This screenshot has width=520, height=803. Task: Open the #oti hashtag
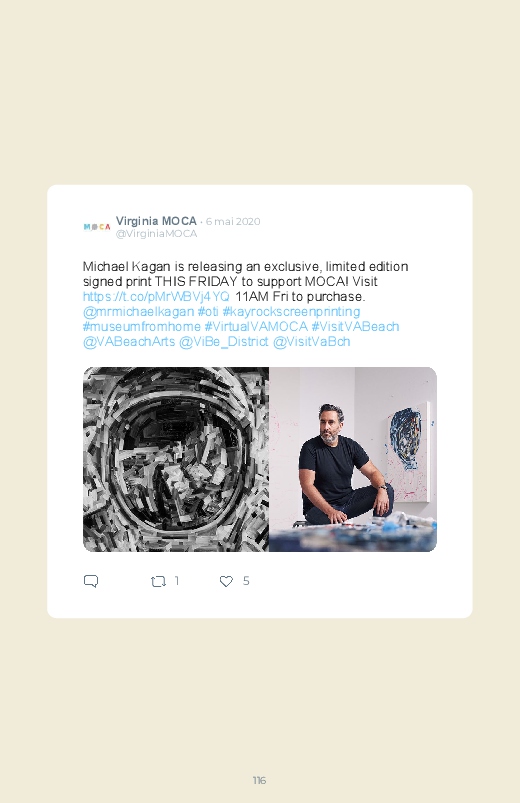(208, 311)
